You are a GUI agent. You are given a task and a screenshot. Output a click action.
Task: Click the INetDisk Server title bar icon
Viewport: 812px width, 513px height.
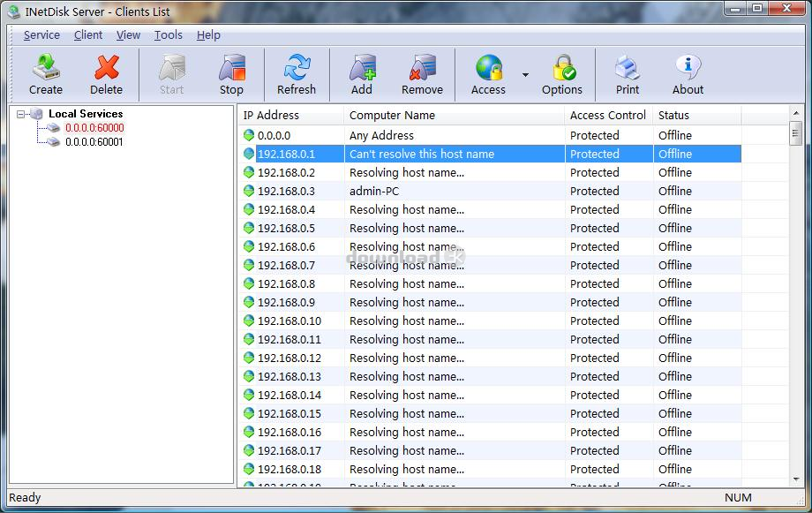14,11
